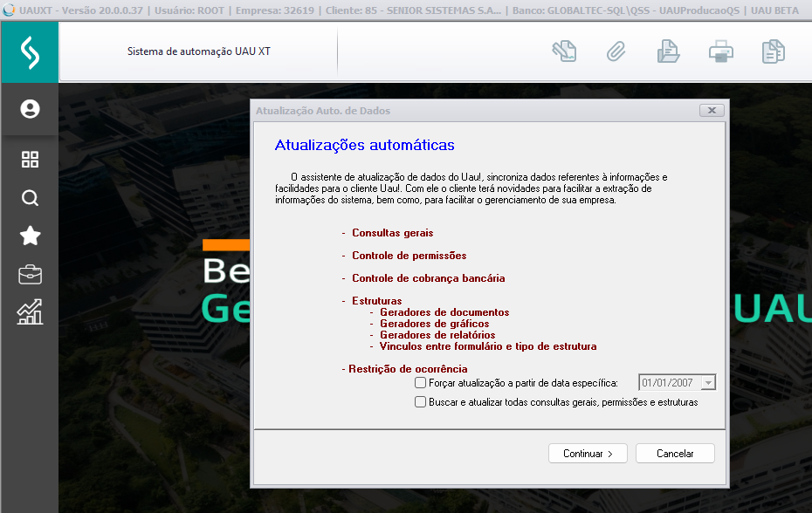
Task: Open the modules grid icon in sidebar
Action: [x=30, y=159]
